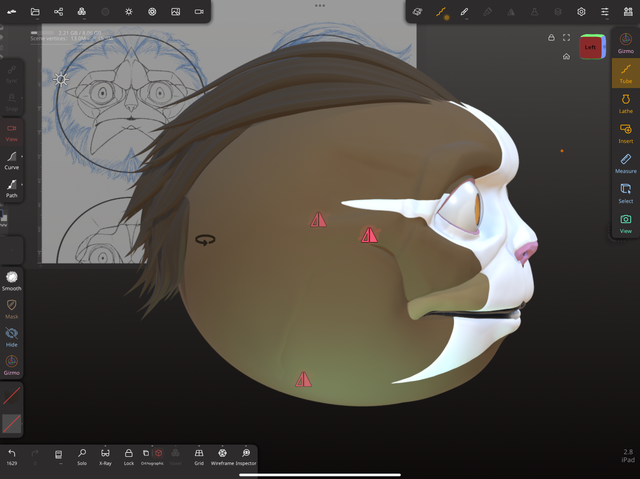Open the Path stroke option
Image resolution: width=640 pixels, height=479 pixels.
pyautogui.click(x=11, y=188)
